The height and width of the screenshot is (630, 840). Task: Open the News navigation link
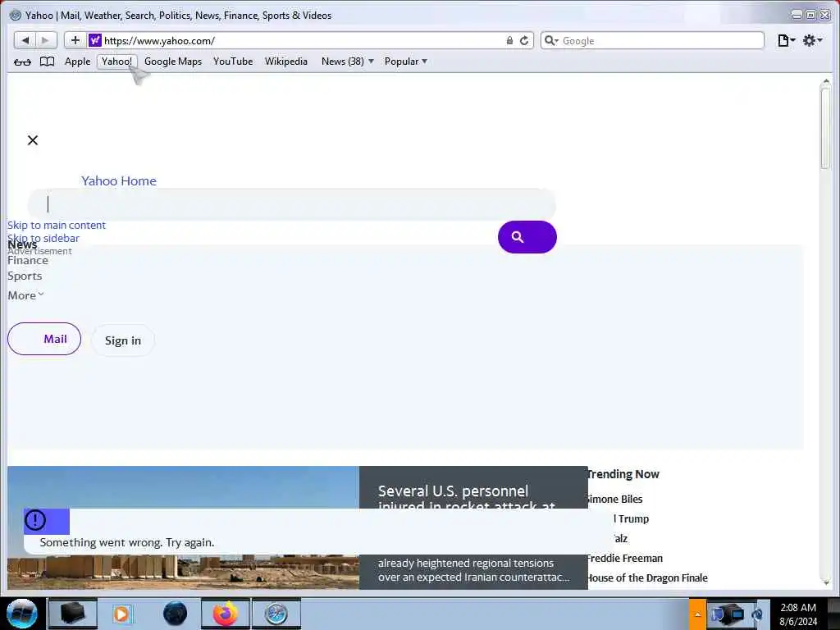click(22, 244)
